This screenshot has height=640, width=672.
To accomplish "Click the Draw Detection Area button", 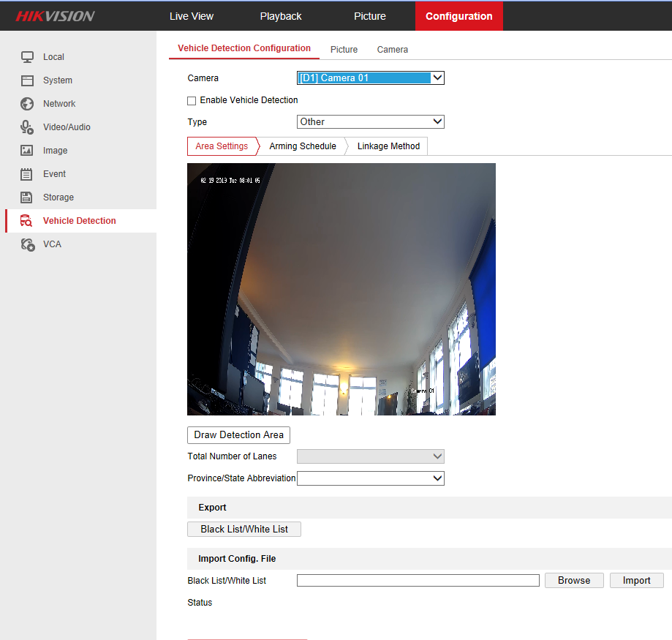I will pos(238,435).
